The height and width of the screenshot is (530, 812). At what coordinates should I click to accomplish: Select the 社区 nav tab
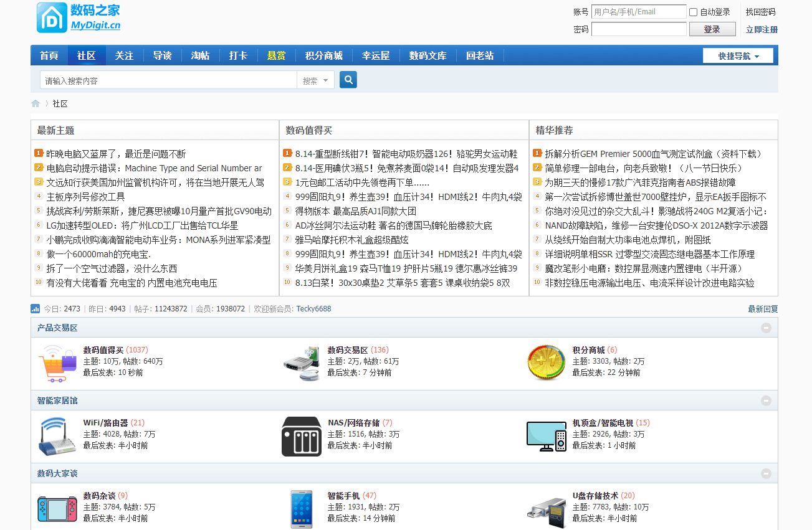point(87,55)
